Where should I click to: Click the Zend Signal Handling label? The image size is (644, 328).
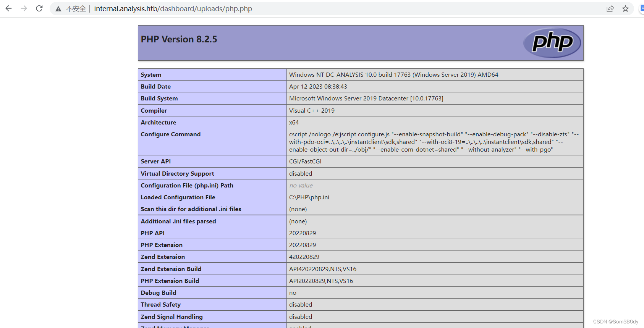[172, 317]
